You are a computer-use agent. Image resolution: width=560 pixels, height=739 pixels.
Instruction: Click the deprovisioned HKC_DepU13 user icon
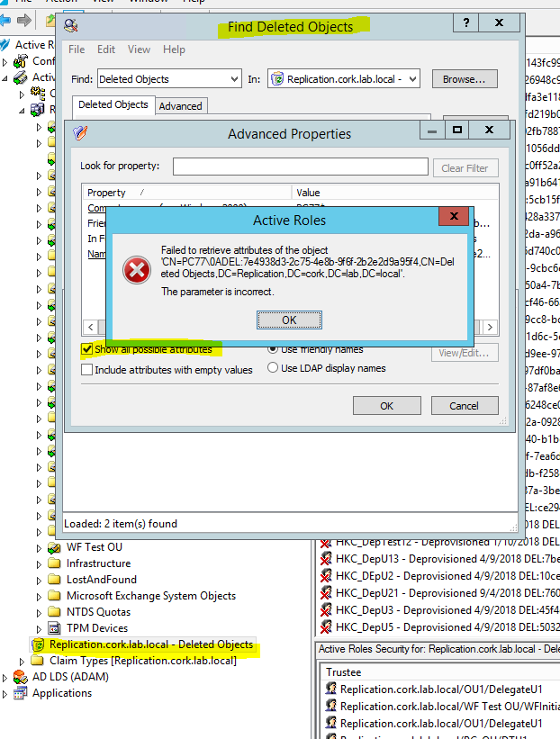[327, 559]
